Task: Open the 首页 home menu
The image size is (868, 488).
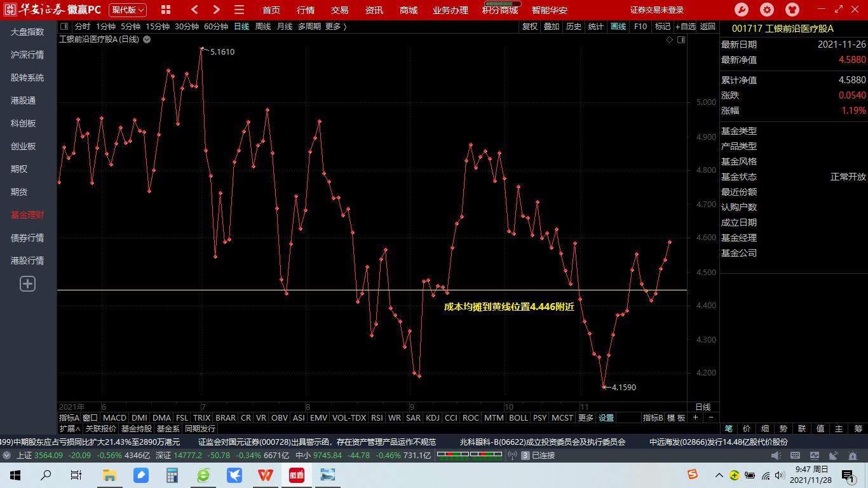Action: [271, 10]
